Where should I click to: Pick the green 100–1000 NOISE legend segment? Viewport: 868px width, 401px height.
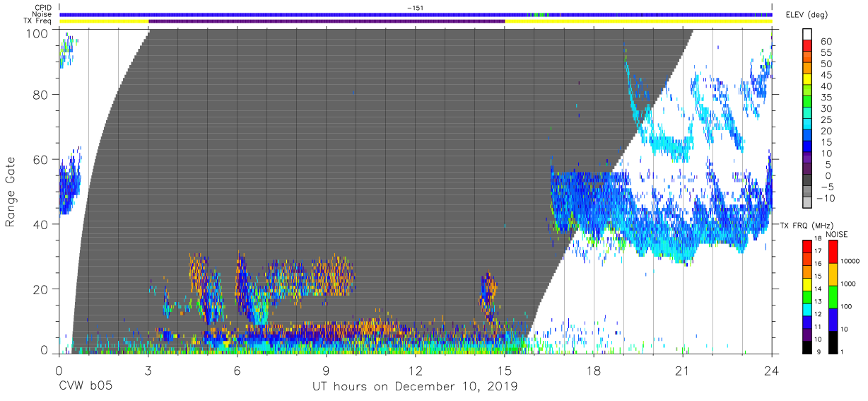[x=833, y=296]
